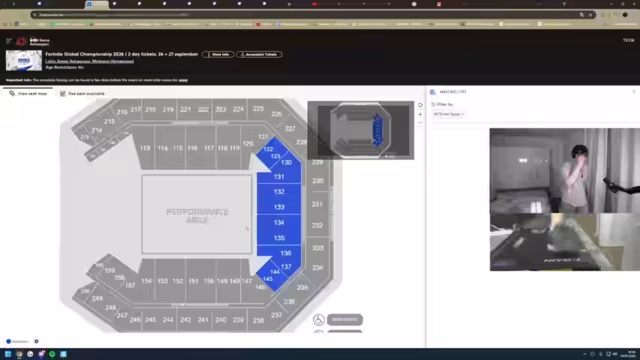The height and width of the screenshot is (360, 640).
Task: Open the Spotify icon in the taskbar
Action: tap(52, 354)
